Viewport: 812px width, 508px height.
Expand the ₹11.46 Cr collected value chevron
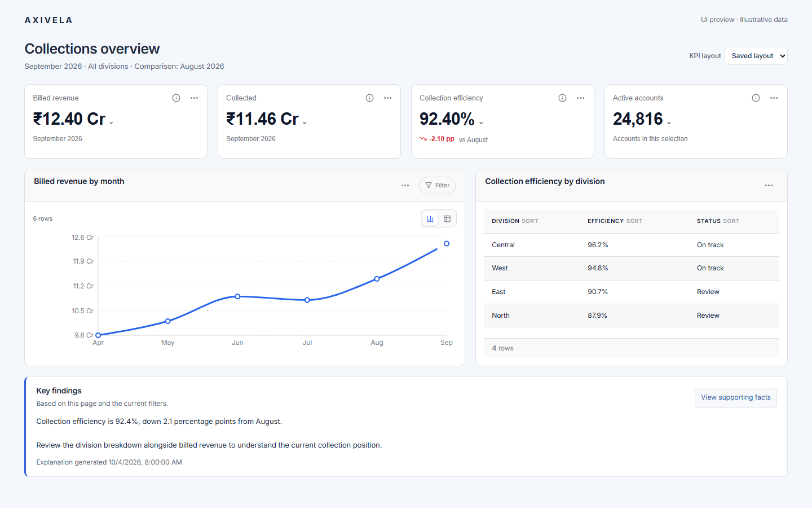pyautogui.click(x=304, y=123)
